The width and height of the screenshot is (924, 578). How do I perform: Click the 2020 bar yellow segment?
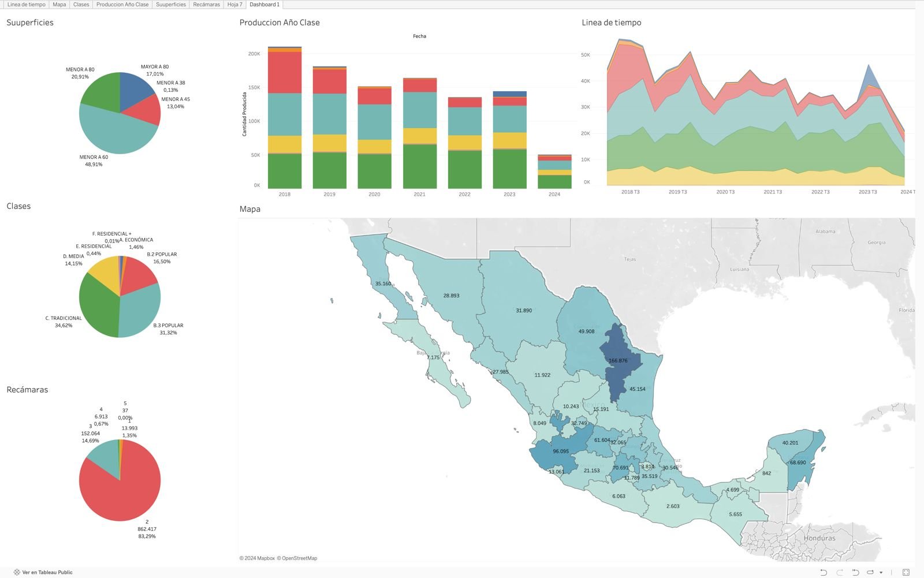coord(374,147)
